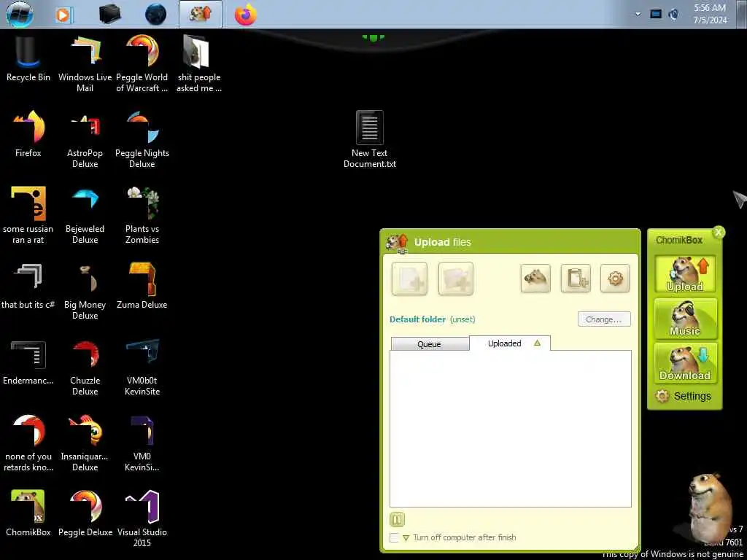Viewport: 747px width, 560px height.
Task: Enable Turn off computer after finish
Action: (394, 537)
